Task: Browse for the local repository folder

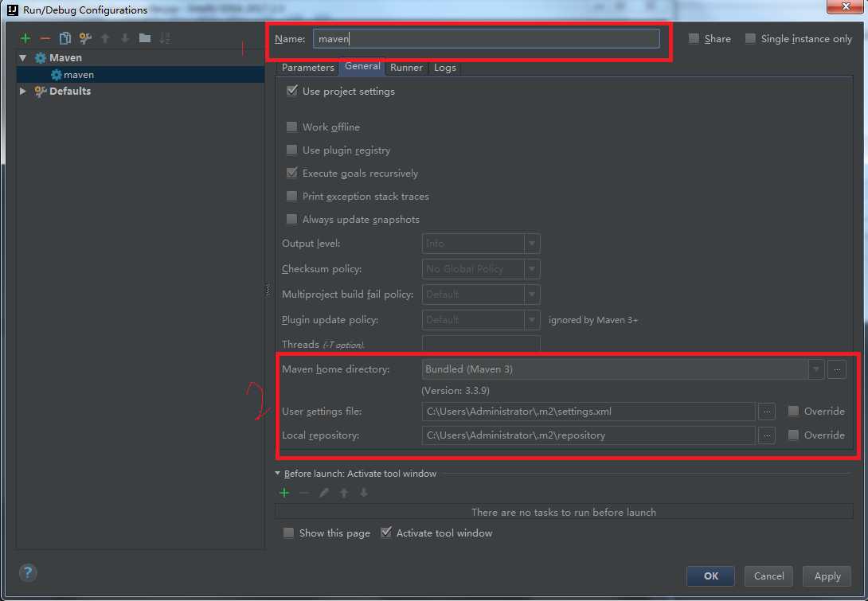Action: pyautogui.click(x=767, y=435)
